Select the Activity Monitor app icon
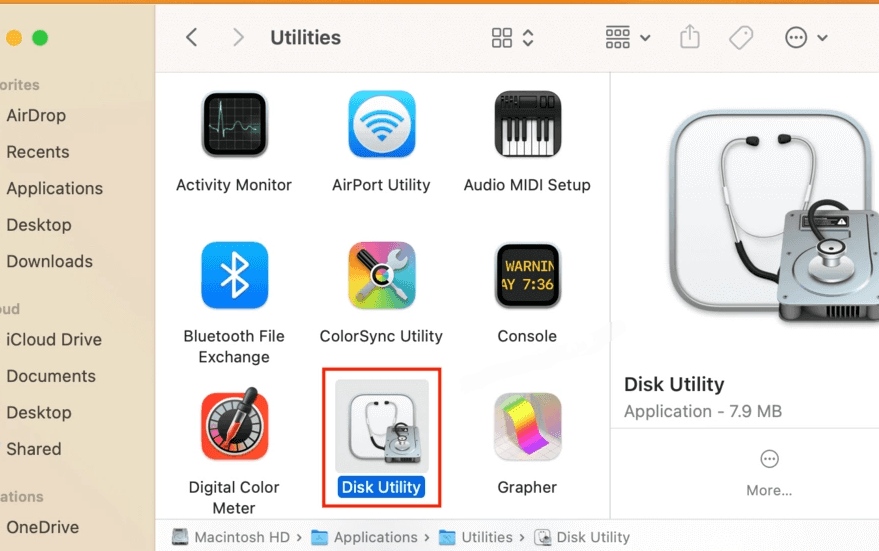This screenshot has width=879, height=551. click(x=234, y=124)
